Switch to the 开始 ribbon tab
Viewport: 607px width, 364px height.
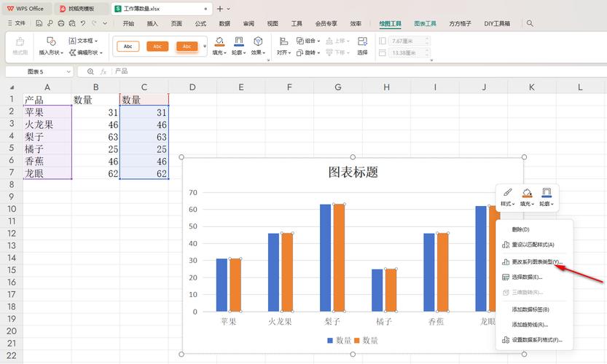[x=128, y=23]
